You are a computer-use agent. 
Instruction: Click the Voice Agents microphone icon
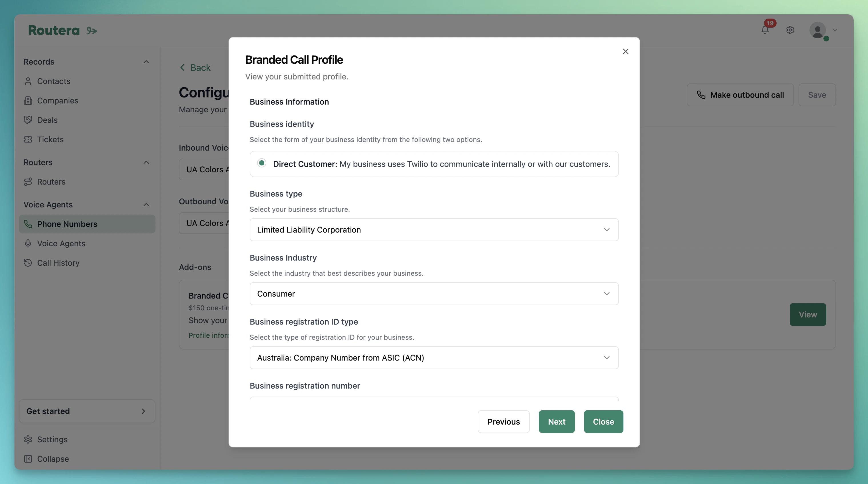click(x=28, y=243)
